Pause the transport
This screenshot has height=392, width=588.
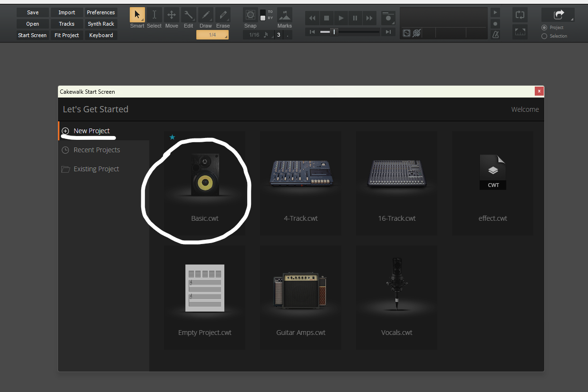(355, 18)
